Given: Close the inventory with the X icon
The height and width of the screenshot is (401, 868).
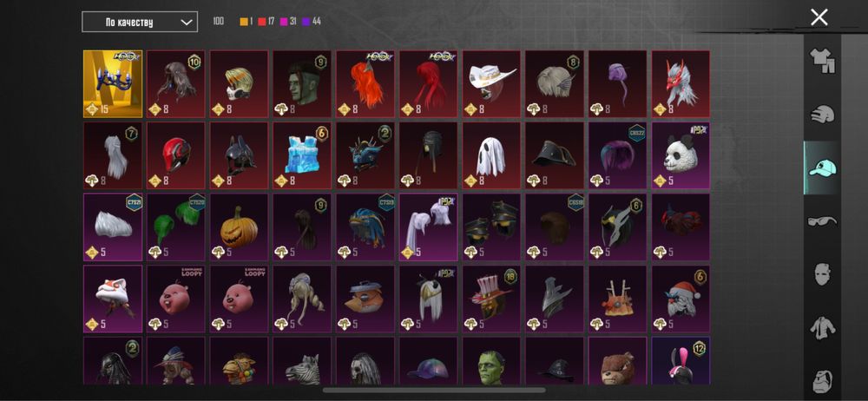Looking at the screenshot, I should tap(819, 17).
